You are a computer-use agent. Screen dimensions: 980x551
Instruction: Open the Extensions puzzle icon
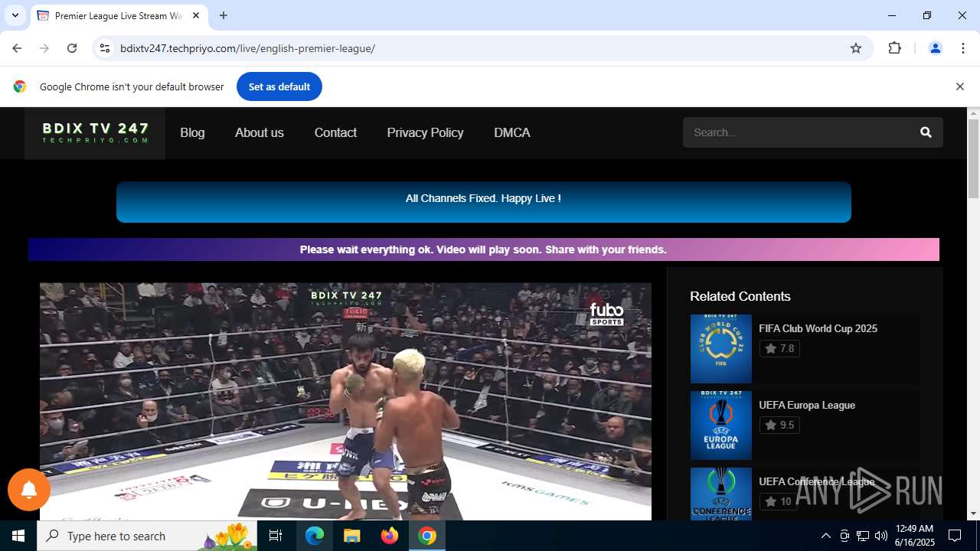[x=894, y=48]
